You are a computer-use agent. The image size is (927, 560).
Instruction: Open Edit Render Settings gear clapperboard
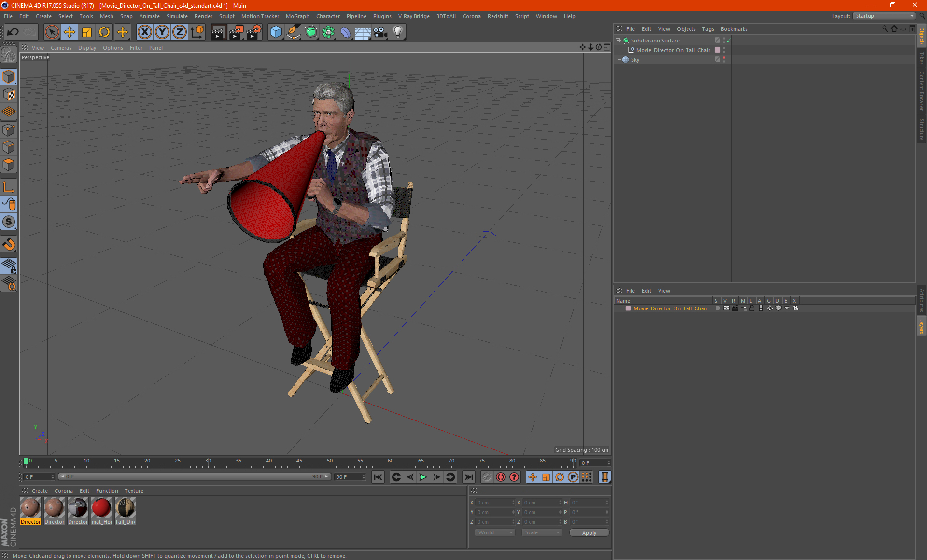254,32
